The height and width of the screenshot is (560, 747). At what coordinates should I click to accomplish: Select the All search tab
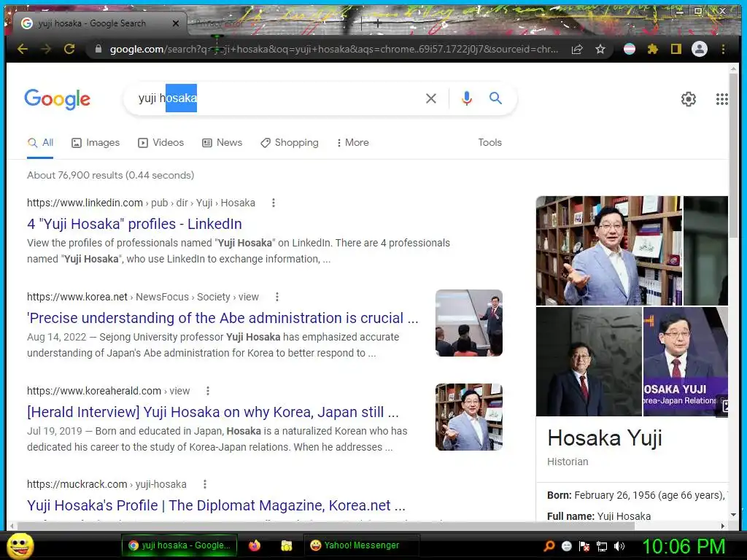tap(41, 142)
